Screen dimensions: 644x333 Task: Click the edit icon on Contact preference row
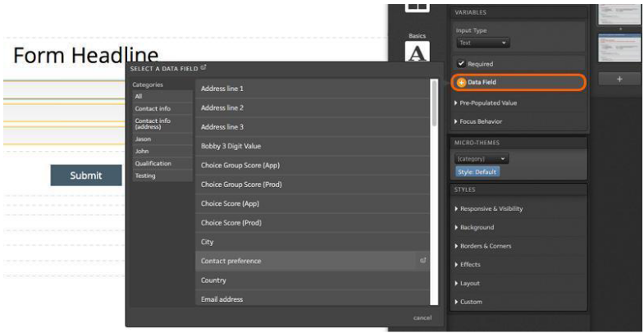423,261
